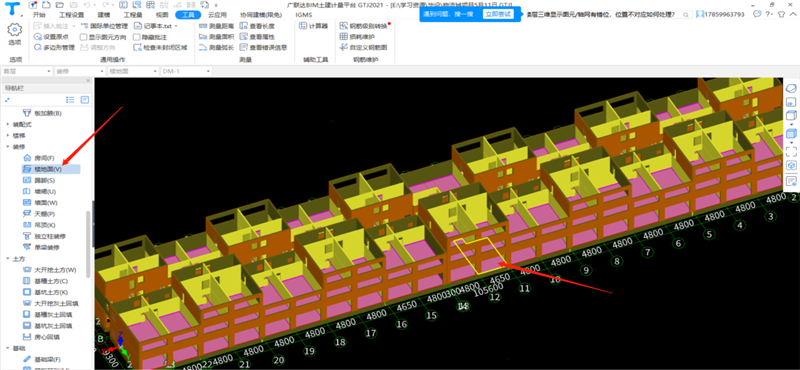Image resolution: width=800 pixels, height=370 pixels.
Task: Click the 立即尝试 button
Action: pos(494,14)
